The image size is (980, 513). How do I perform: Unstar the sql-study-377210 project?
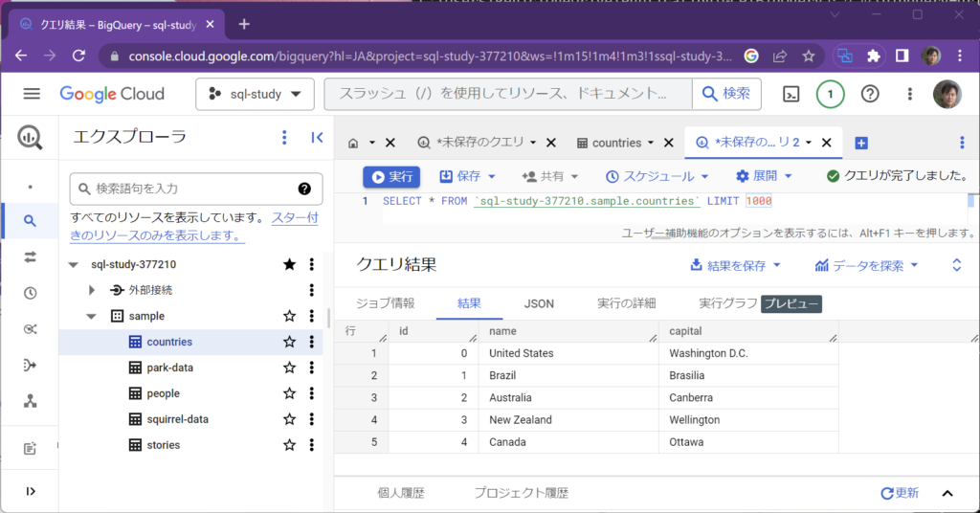click(289, 264)
